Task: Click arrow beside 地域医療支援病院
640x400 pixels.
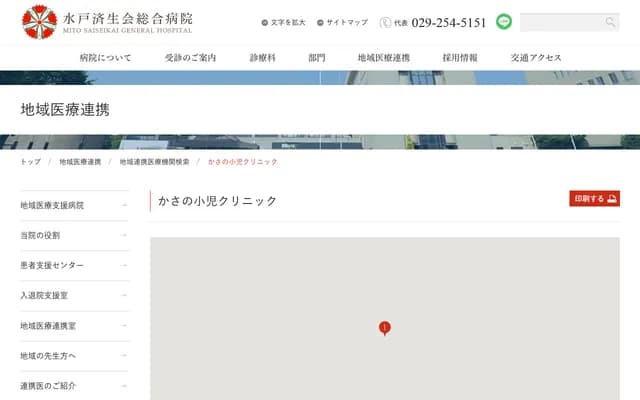Action: 124,205
